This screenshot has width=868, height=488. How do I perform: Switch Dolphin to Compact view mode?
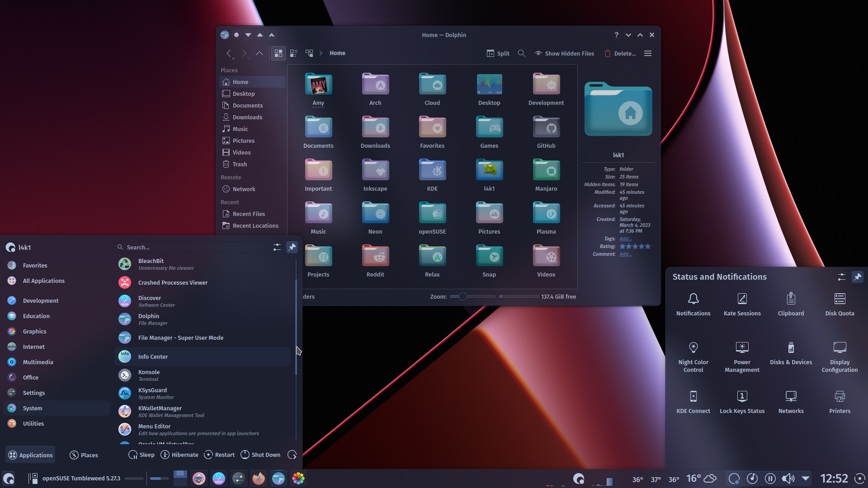click(294, 53)
